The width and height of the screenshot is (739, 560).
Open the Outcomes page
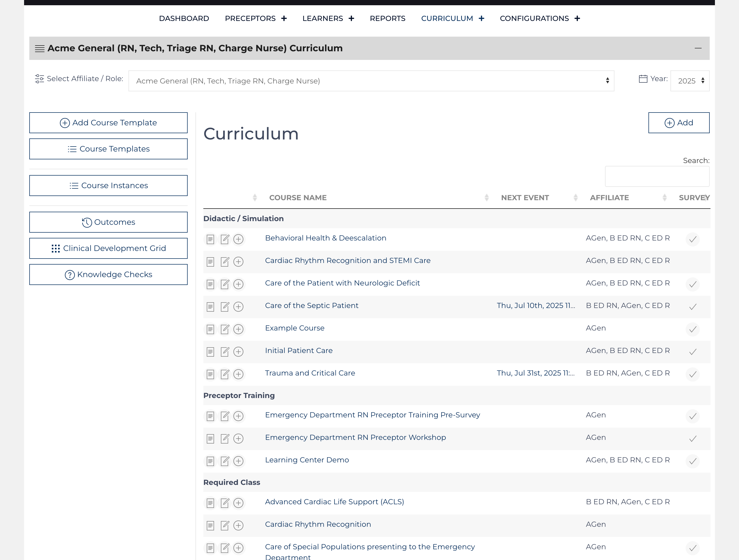[108, 222]
